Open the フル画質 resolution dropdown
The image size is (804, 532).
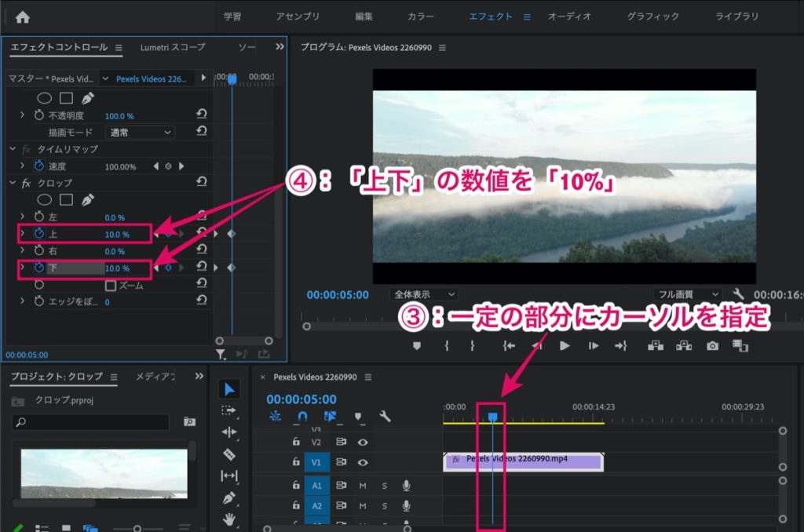tap(688, 294)
